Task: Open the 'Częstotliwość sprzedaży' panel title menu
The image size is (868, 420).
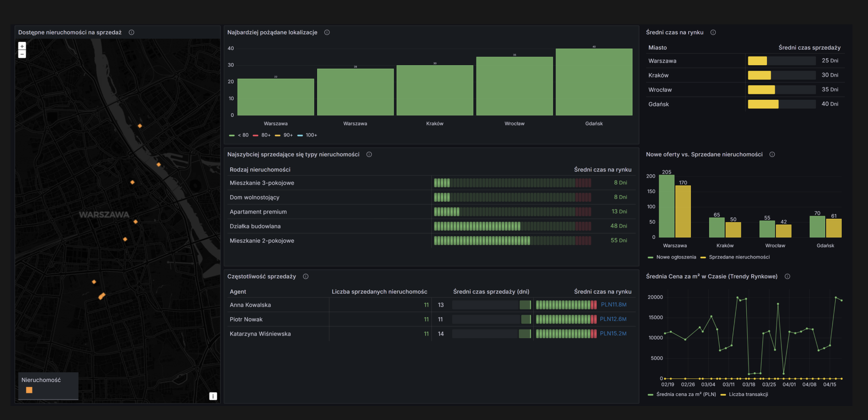Action: click(x=262, y=276)
